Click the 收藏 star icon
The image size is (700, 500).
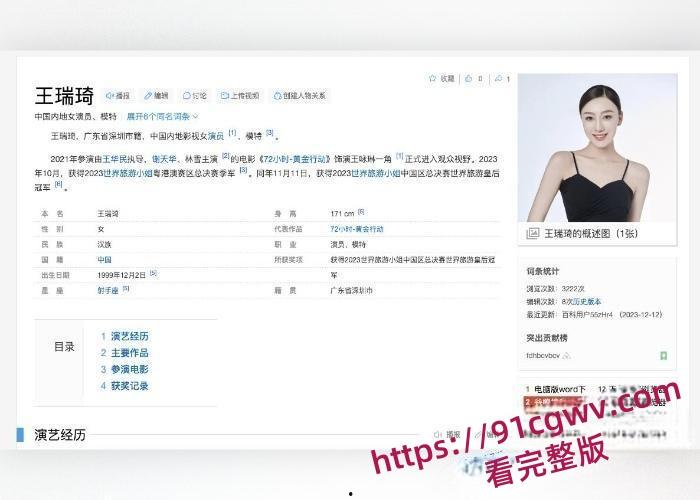point(432,79)
